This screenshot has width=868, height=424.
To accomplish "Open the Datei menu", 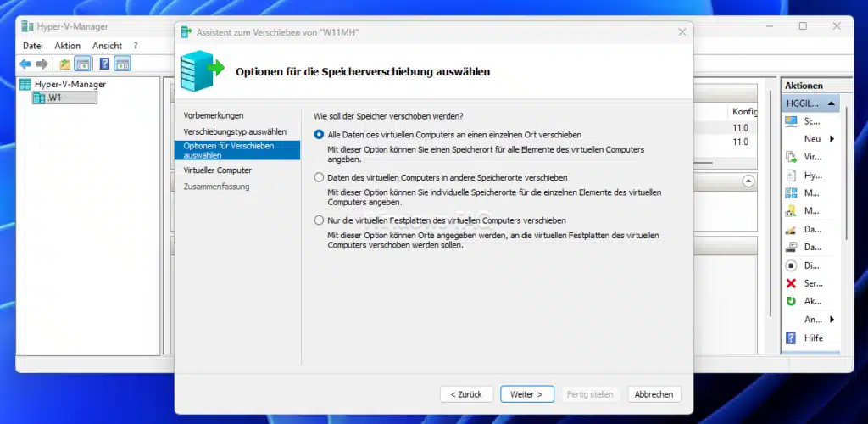I will tap(33, 46).
